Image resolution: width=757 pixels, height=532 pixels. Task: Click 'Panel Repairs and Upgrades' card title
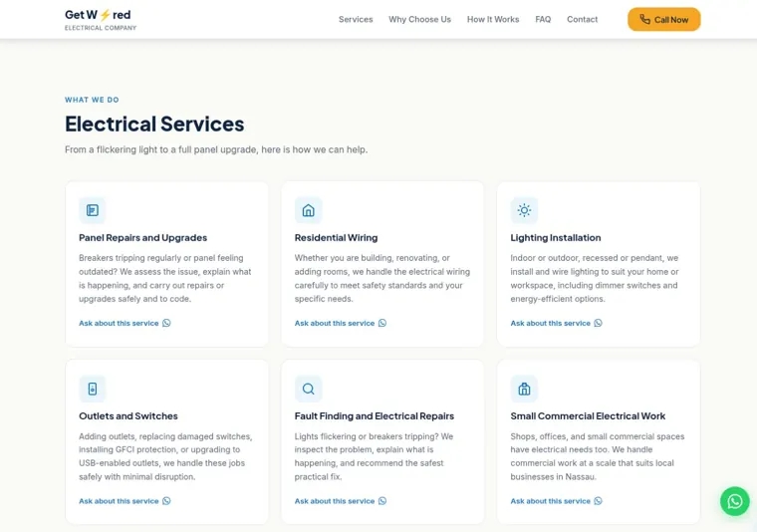(x=142, y=237)
